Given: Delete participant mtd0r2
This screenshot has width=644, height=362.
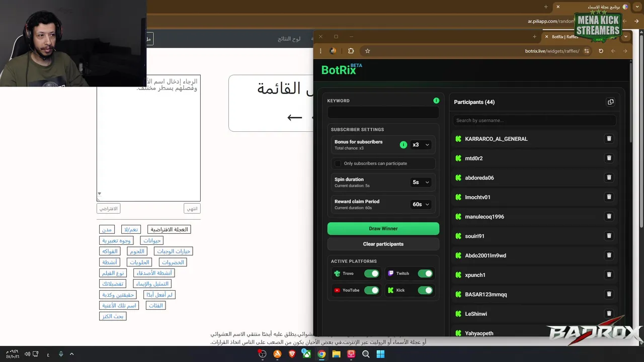Looking at the screenshot, I should click(x=609, y=158).
